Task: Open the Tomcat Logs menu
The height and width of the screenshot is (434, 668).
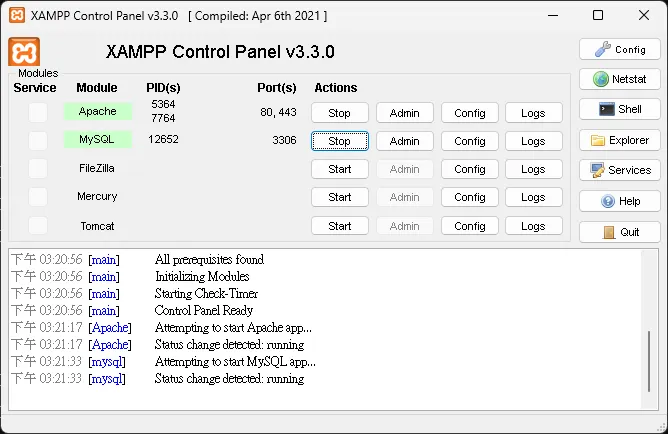Action: 533,226
